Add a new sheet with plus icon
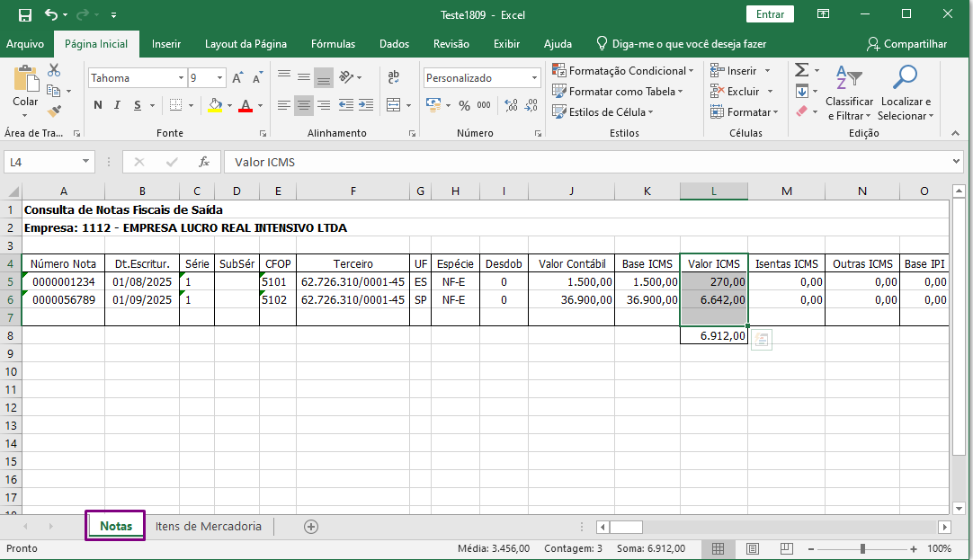 coord(311,527)
